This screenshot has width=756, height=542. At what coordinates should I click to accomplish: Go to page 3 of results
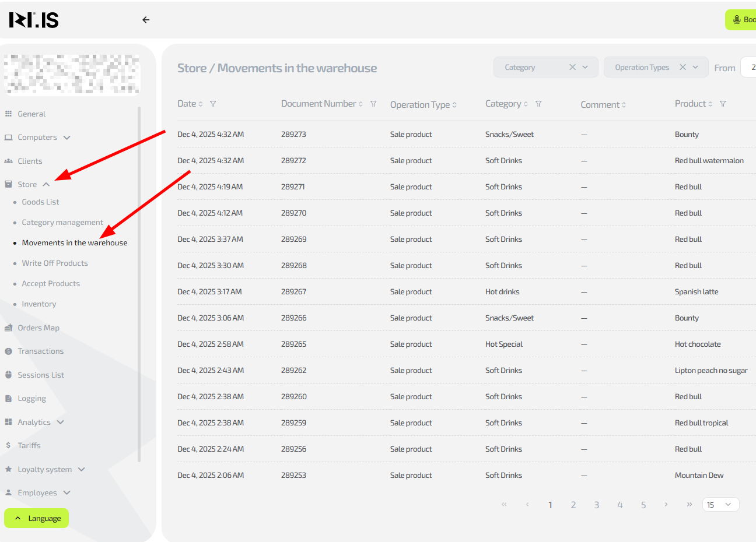pos(596,505)
